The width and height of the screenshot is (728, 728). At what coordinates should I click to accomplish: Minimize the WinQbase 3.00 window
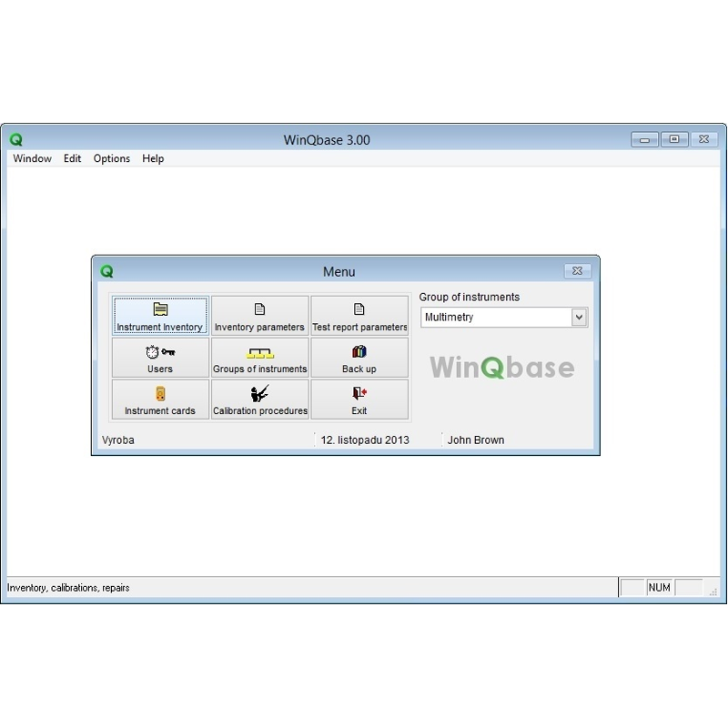coord(644,139)
